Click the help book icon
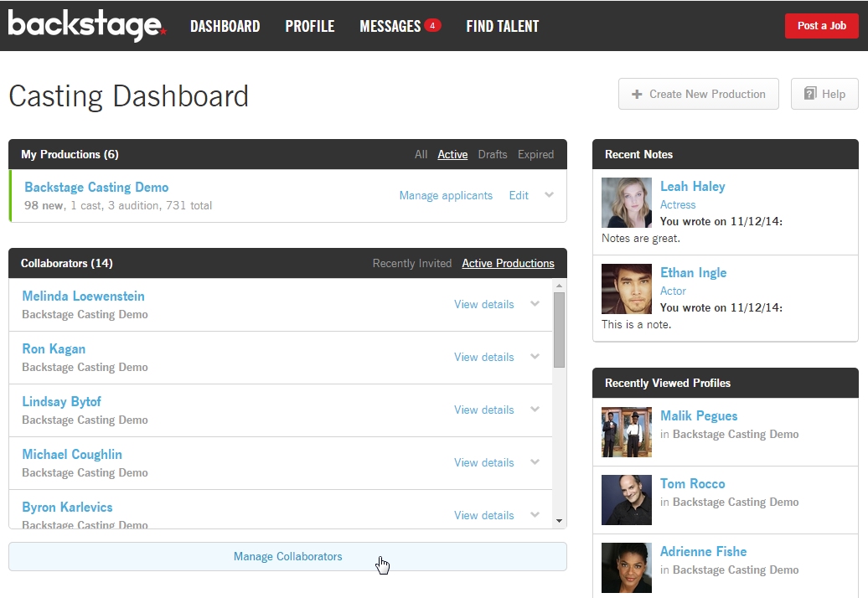The width and height of the screenshot is (868, 598). [810, 94]
